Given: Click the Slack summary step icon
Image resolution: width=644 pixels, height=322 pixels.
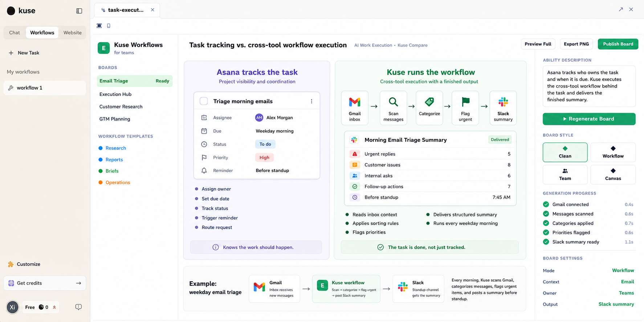Looking at the screenshot, I should pos(503,102).
